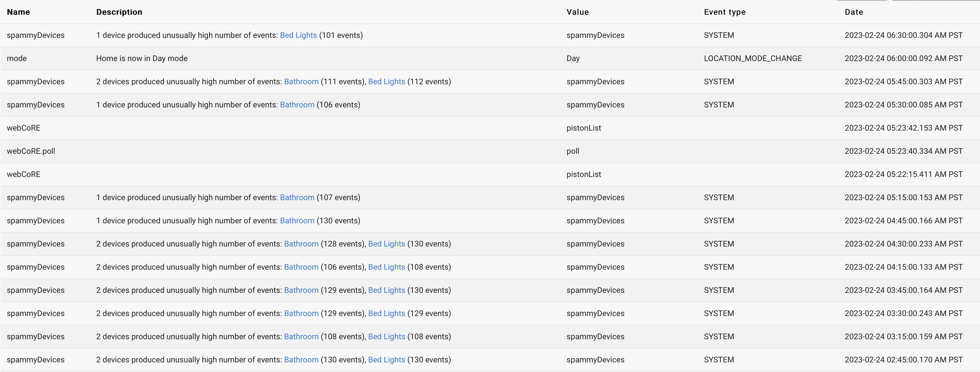Viewport: 980px width, 372px height.
Task: Open Bathroom link in 04:30:00 row
Action: pos(301,244)
